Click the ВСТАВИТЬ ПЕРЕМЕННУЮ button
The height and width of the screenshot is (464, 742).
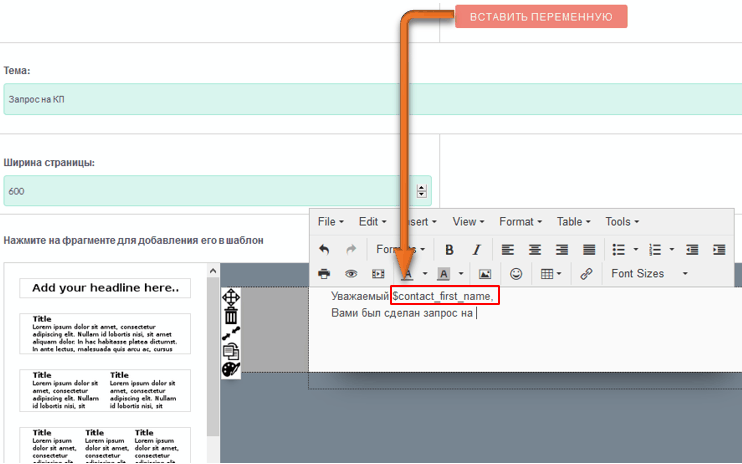coord(541,17)
